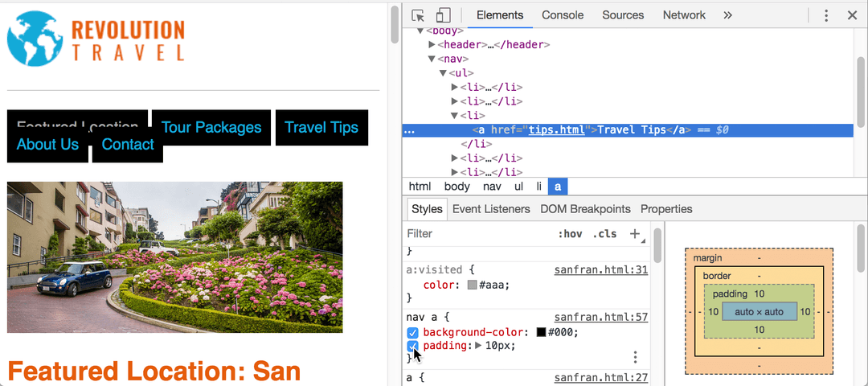Switch to the Console tab

(x=563, y=15)
